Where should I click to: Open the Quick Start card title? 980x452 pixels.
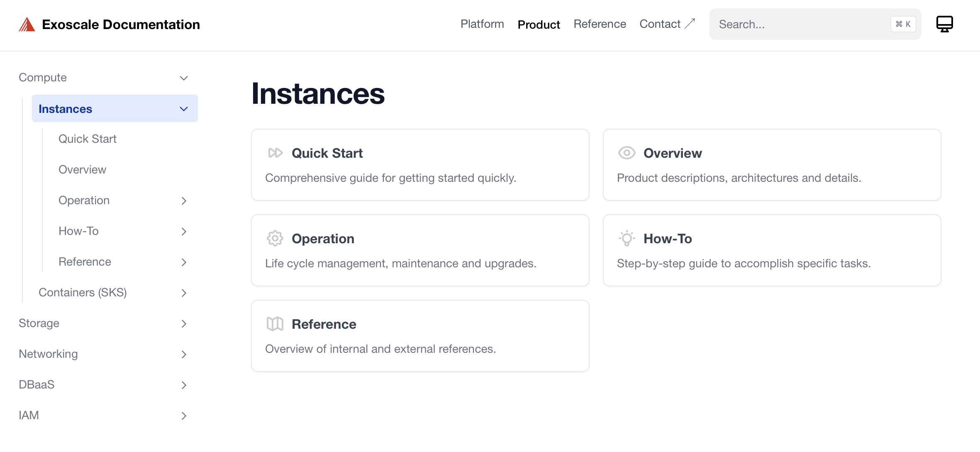point(327,153)
